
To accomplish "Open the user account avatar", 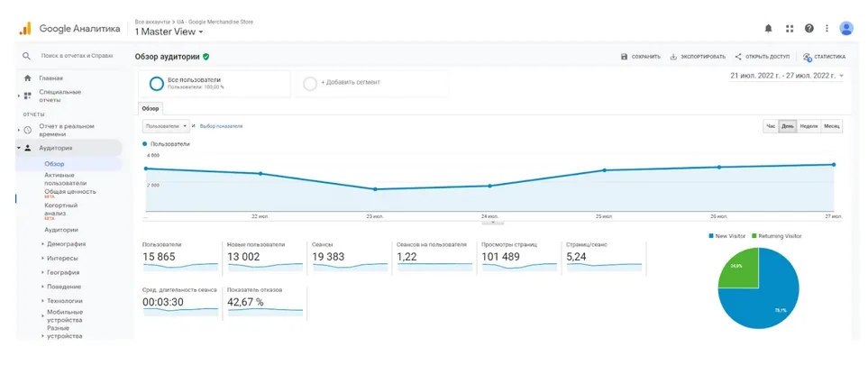I will click(x=845, y=29).
